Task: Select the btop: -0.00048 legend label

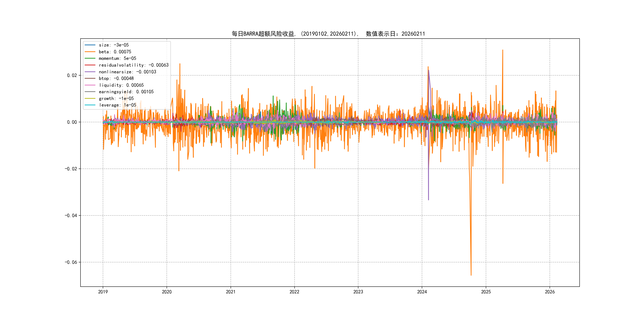Action: (116, 79)
